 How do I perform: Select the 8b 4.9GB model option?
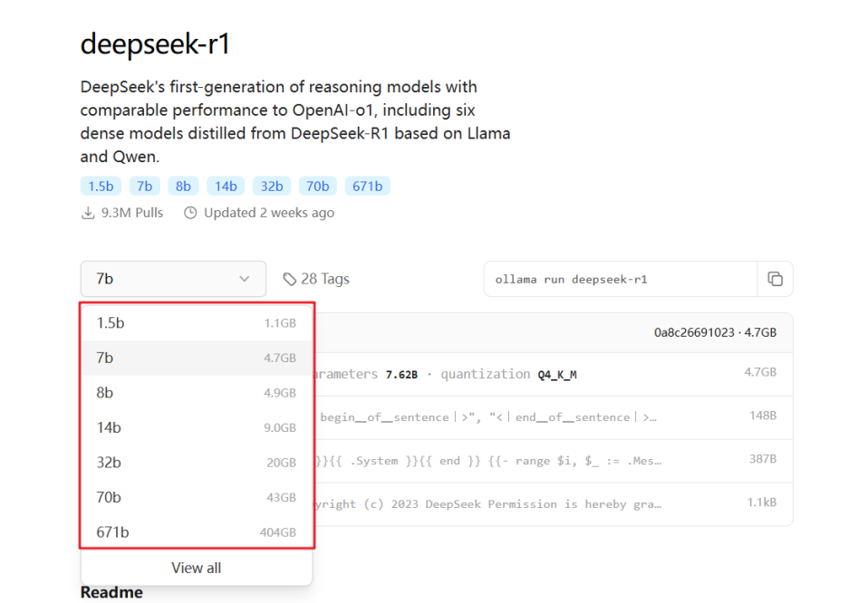[x=197, y=393]
